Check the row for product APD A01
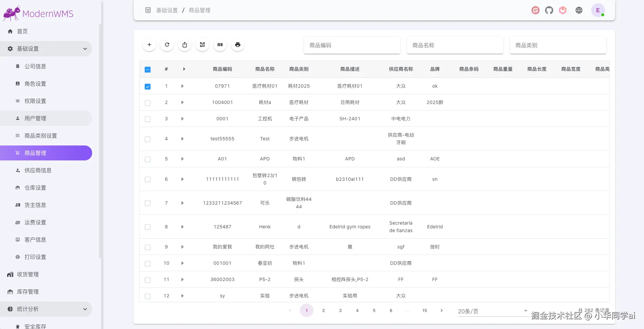Image resolution: width=644 pixels, height=329 pixels. click(148, 159)
